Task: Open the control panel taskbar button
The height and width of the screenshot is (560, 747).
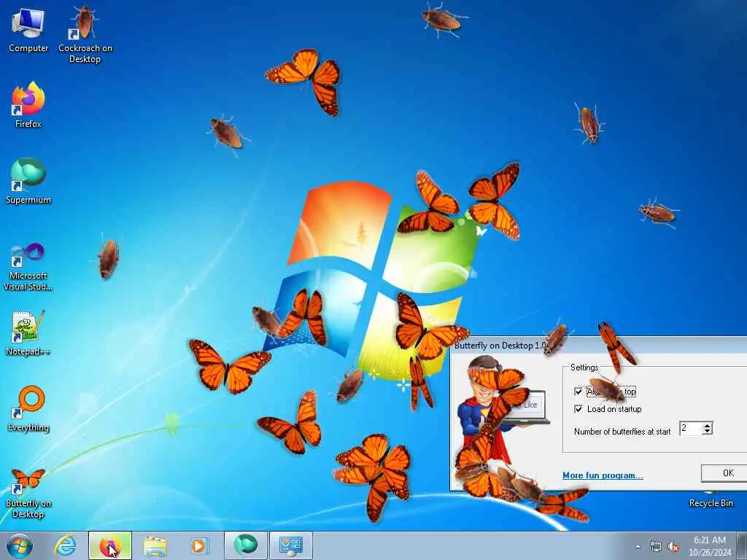Action: click(x=291, y=545)
